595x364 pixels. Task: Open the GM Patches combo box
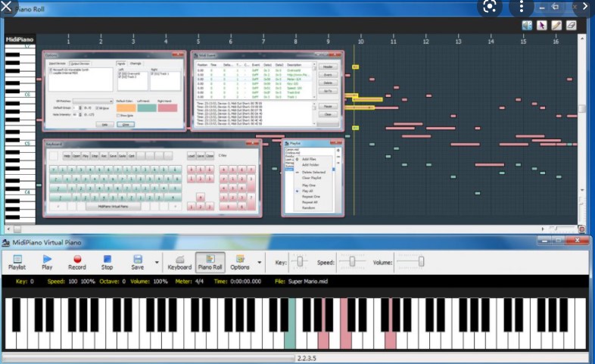pyautogui.click(x=93, y=101)
